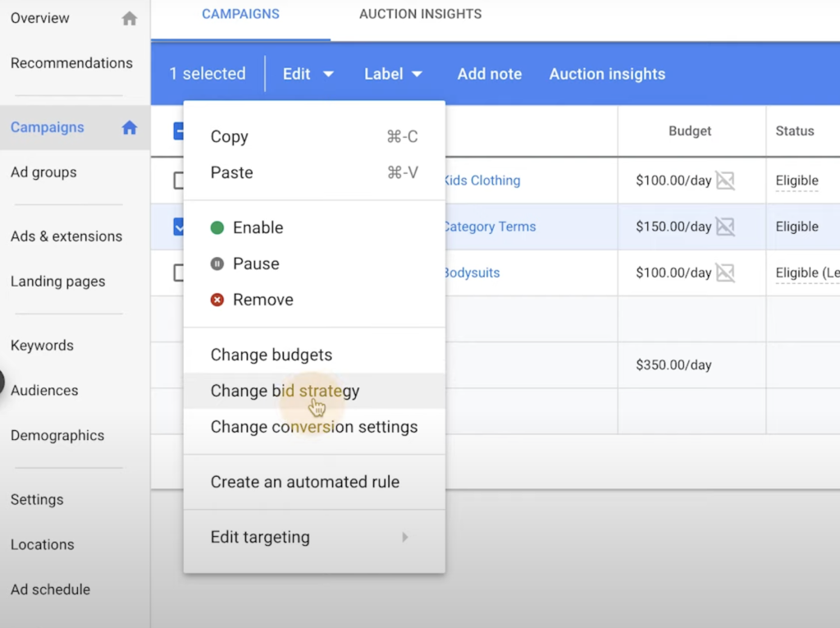840x628 pixels.
Task: Select Change conversion settings
Action: tap(314, 427)
